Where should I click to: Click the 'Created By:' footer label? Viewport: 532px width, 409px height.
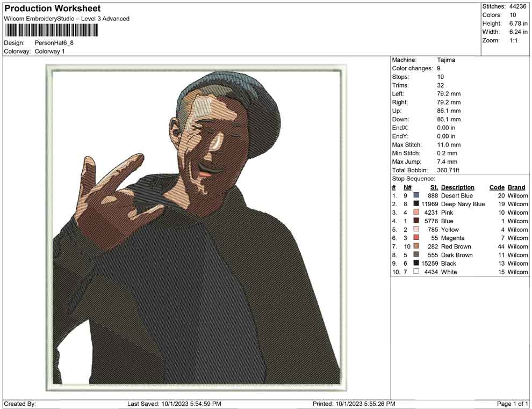[20, 404]
